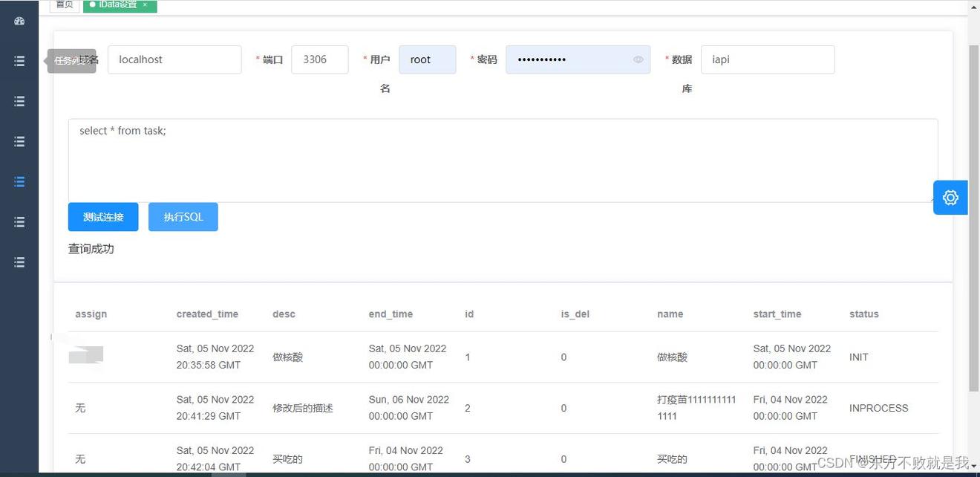Click the port field showing 3306
980x477 pixels.
[319, 59]
